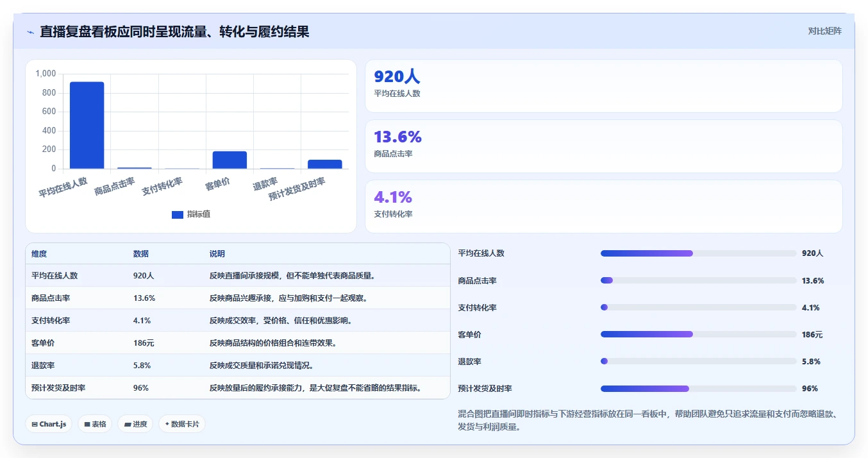
Task: Click the 反映商品结构的价格组合 description cell
Action: (x=273, y=343)
